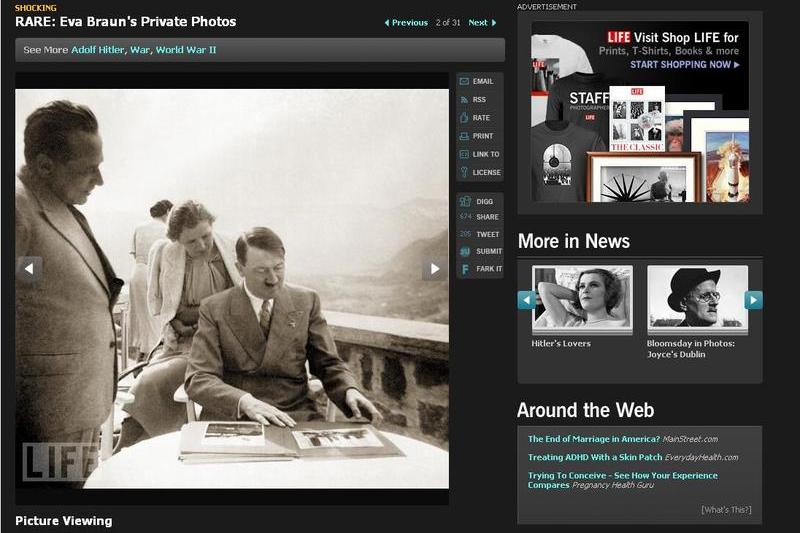Click the Hitler's Lovers caption link
Screen dimensions: 800x533
coord(561,344)
